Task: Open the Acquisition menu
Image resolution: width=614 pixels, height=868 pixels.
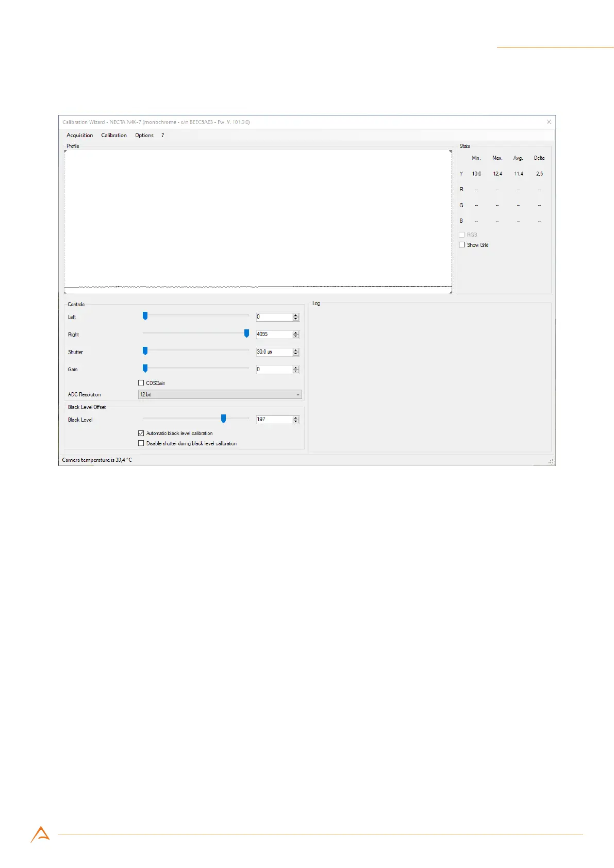Action: (79, 135)
